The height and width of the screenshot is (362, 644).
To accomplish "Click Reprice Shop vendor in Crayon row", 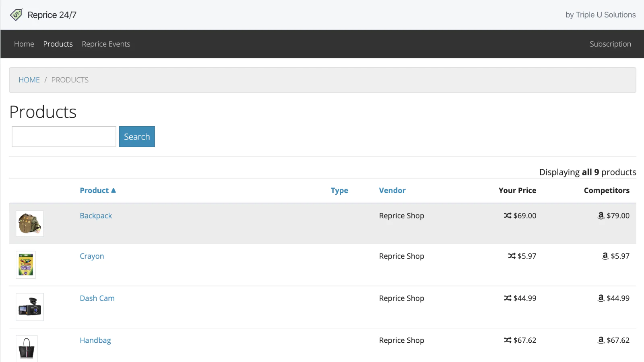I will pos(402,256).
